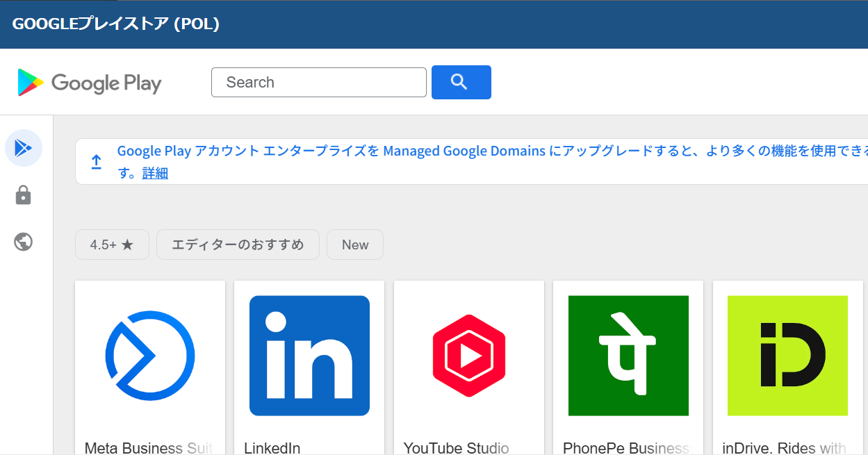
Task: Open the web apps globe icon
Action: [24, 242]
